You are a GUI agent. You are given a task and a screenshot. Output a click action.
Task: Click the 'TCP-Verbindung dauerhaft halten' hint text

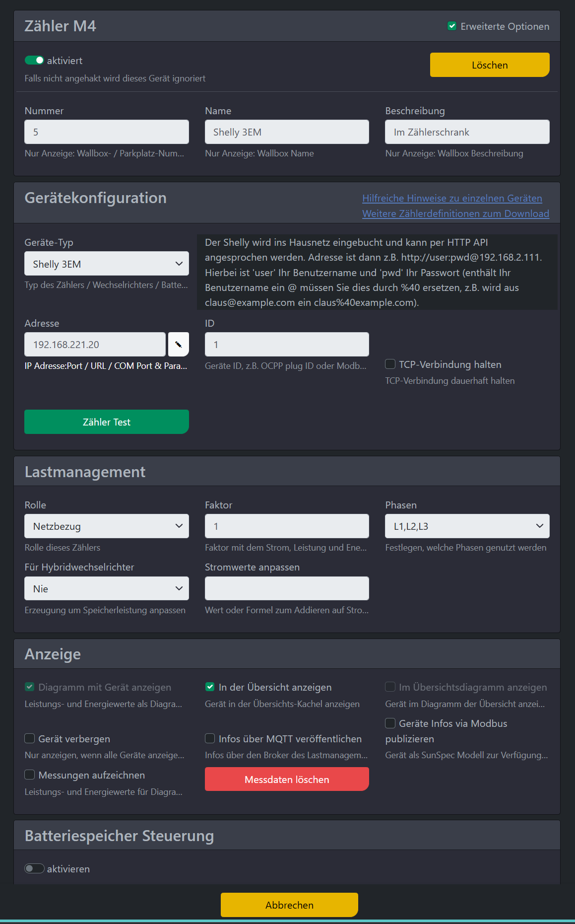450,381
